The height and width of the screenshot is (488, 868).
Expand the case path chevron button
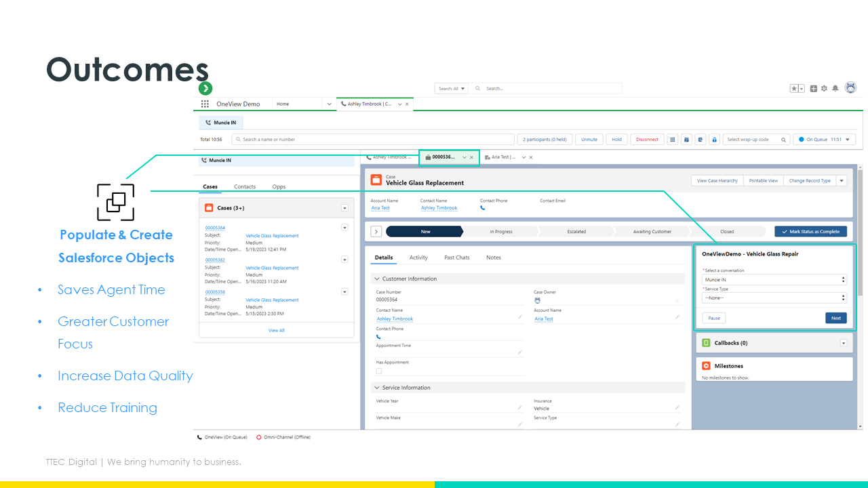click(x=376, y=232)
